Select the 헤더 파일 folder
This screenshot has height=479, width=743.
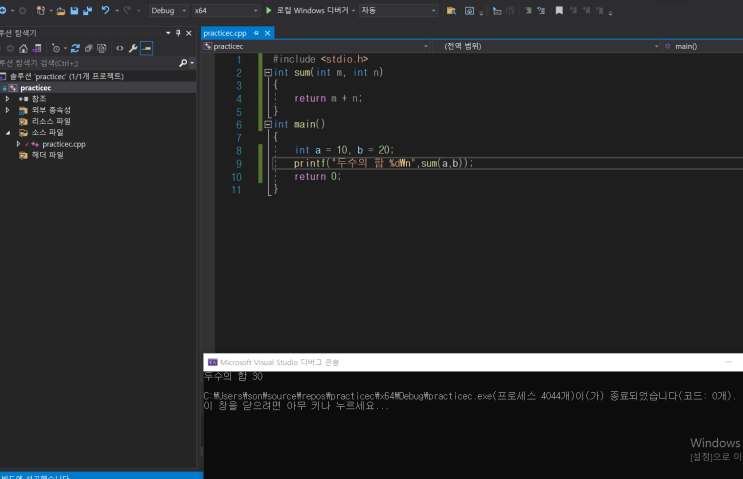(47, 155)
